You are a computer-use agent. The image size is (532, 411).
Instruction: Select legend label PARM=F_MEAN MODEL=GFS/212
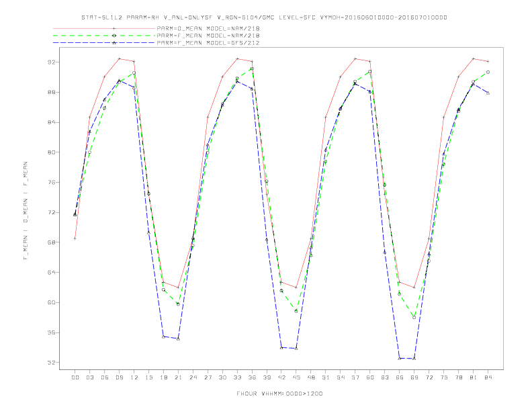point(208,43)
